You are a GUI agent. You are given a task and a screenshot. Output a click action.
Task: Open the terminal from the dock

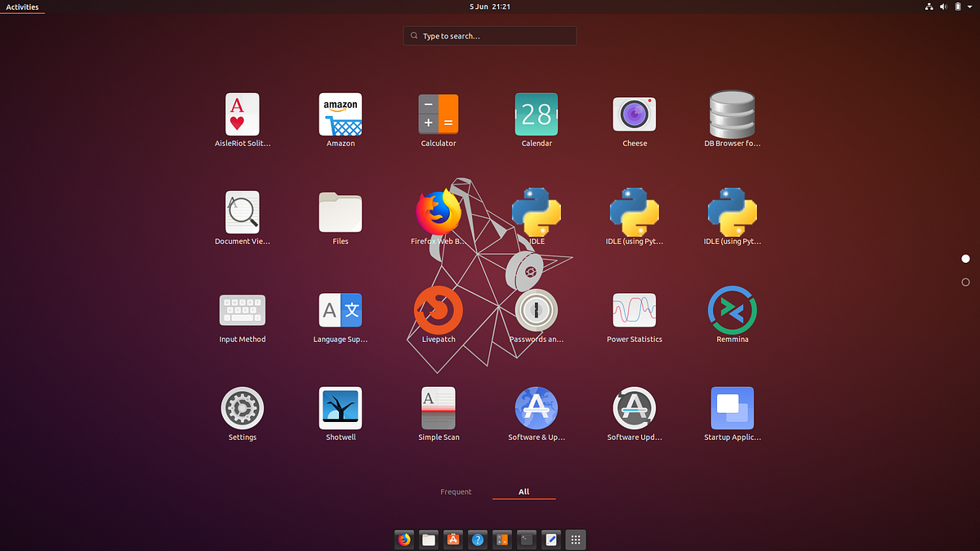coord(526,540)
